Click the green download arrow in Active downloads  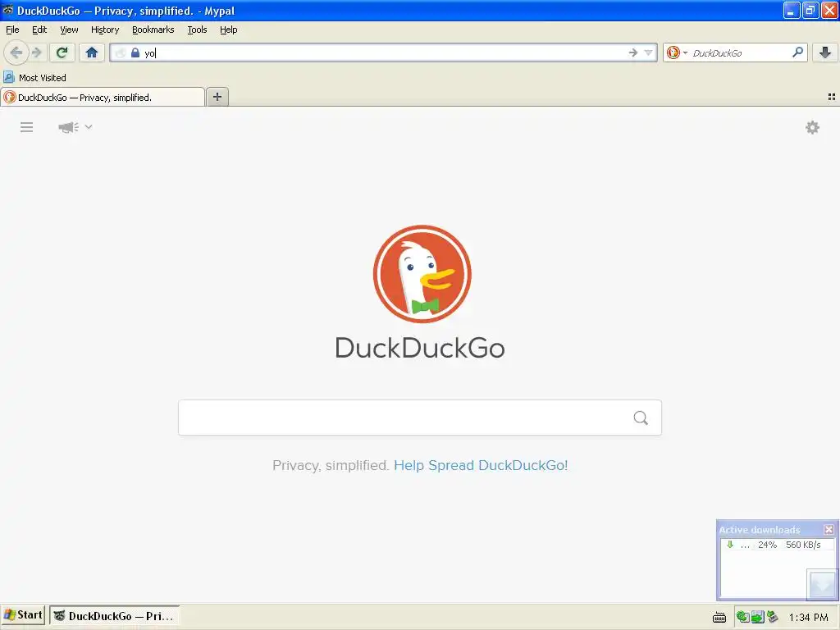tap(729, 545)
